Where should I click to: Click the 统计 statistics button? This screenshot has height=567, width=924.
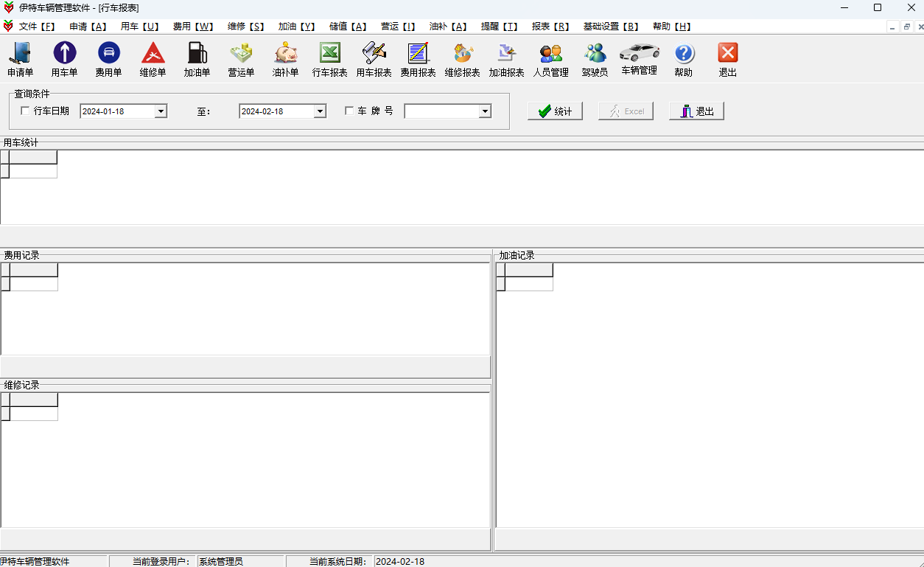click(555, 111)
